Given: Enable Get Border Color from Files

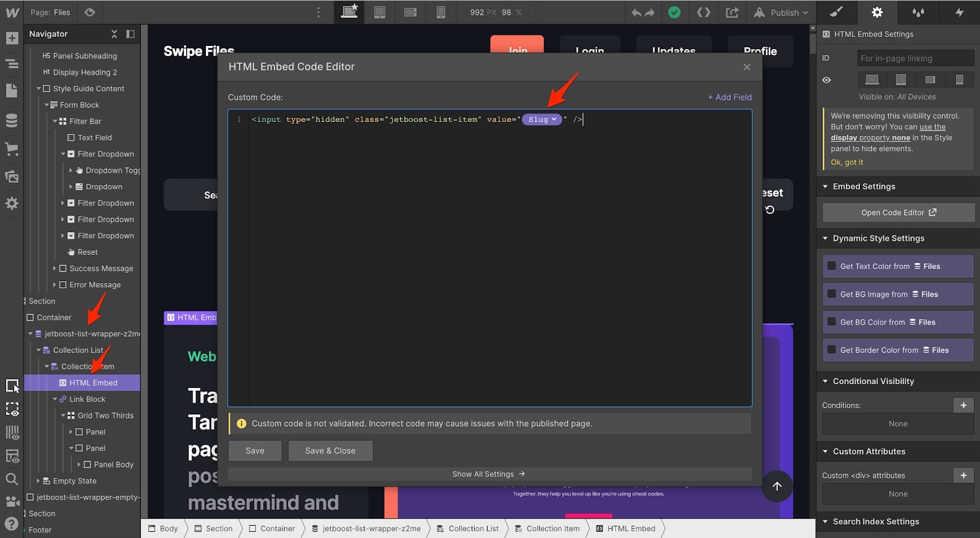Looking at the screenshot, I should [832, 350].
